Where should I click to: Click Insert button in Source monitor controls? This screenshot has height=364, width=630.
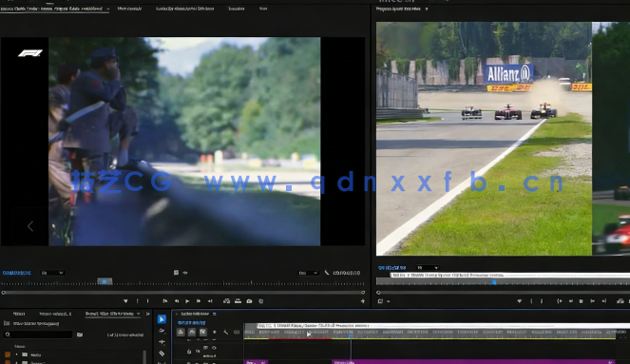[226, 301]
